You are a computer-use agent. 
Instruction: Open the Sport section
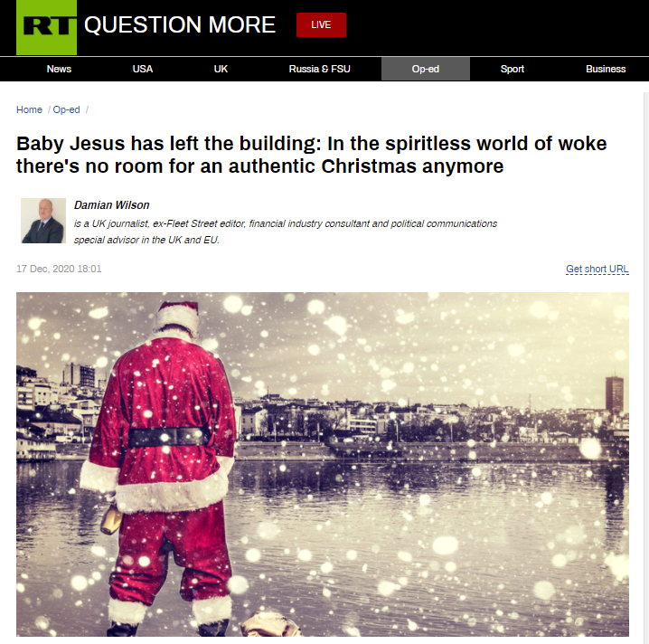pos(512,69)
